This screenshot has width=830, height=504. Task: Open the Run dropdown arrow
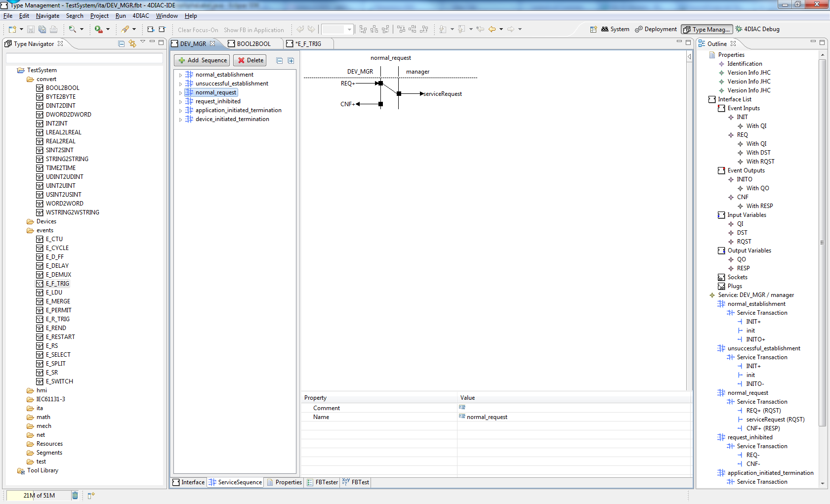tap(108, 30)
